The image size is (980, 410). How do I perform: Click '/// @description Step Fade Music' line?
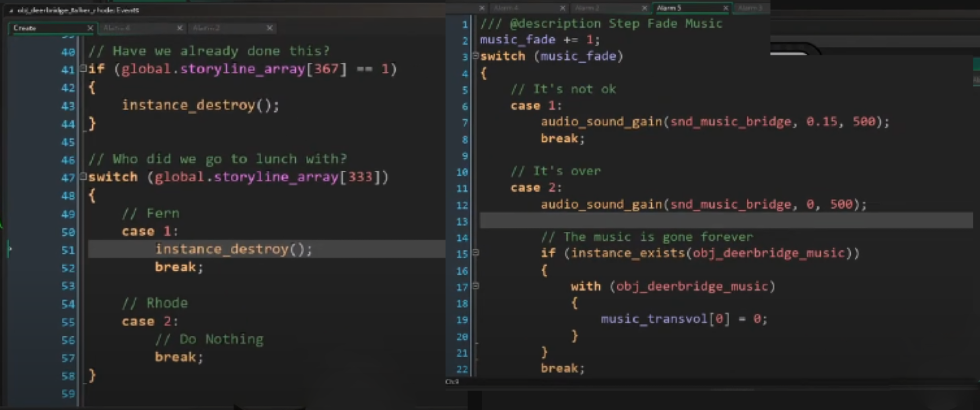601,23
